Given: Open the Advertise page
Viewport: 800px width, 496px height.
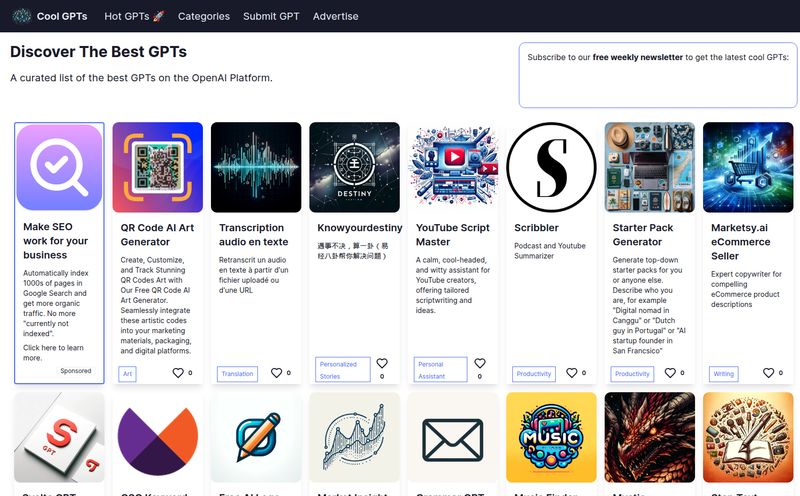Looking at the screenshot, I should pos(335,16).
